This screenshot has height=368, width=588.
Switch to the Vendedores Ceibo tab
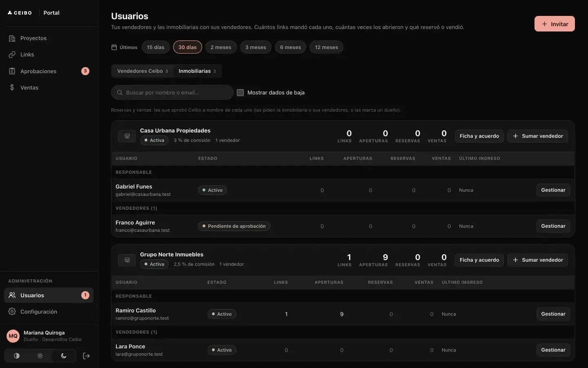click(x=143, y=71)
